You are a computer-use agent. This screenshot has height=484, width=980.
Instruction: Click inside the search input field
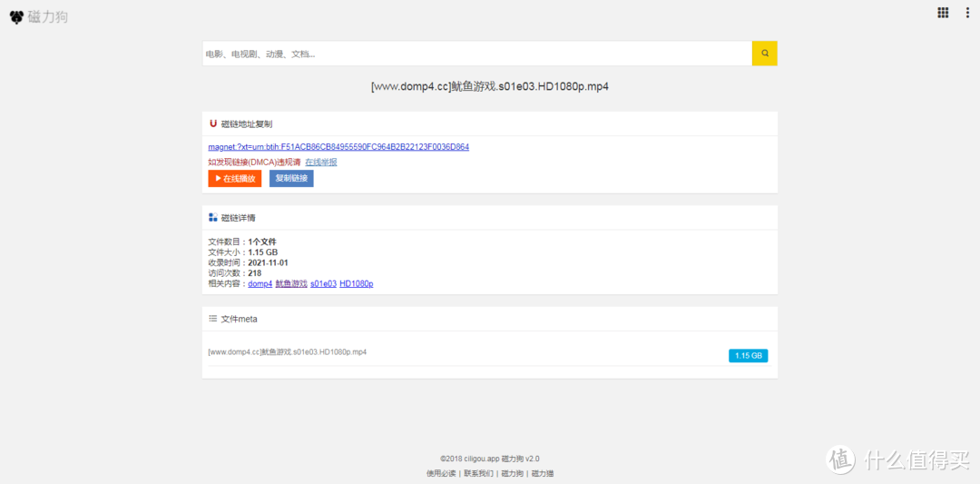[x=476, y=54]
